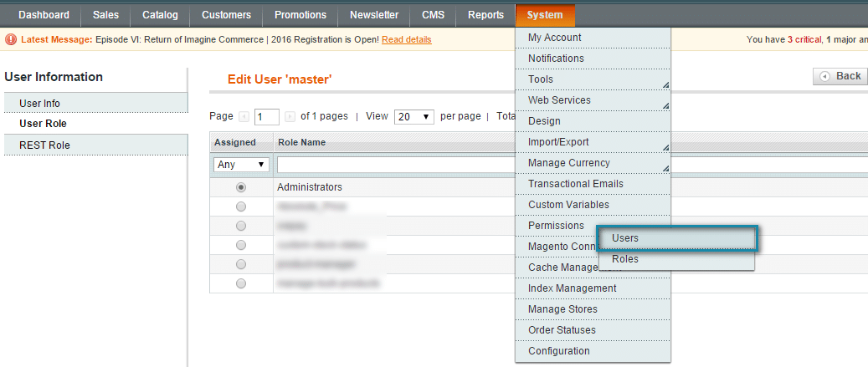Click the page number input field
Viewport: 868px width, 367px height.
coord(267,117)
